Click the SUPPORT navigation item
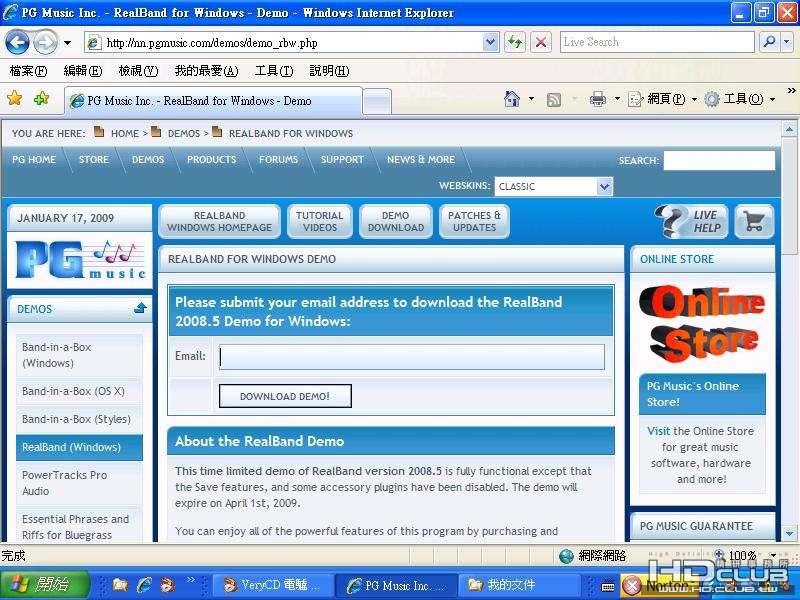Image resolution: width=800 pixels, height=600 pixels. coord(342,159)
